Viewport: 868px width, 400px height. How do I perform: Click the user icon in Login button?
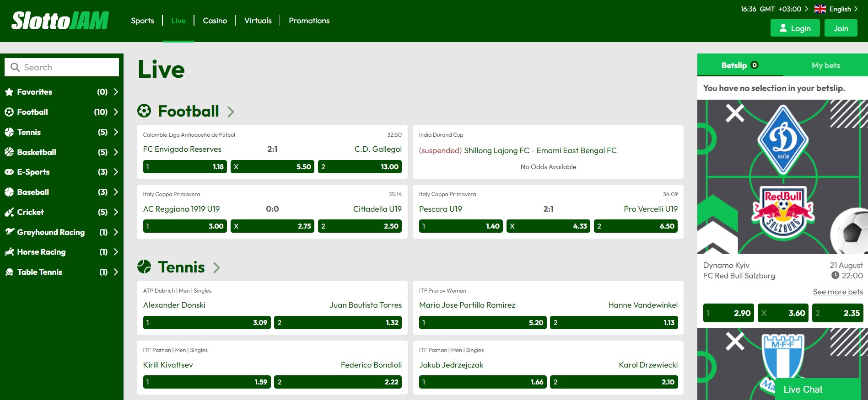click(783, 28)
